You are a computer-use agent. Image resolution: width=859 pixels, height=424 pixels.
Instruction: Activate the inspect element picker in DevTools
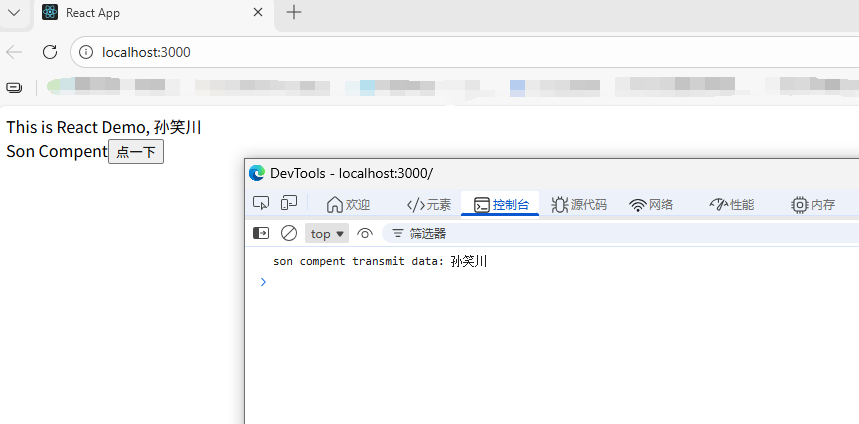261,204
